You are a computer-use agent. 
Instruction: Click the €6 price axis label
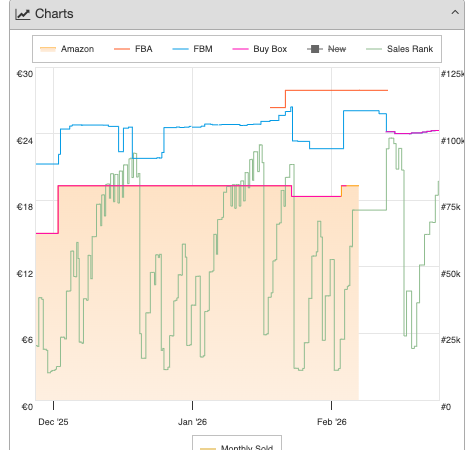click(27, 340)
